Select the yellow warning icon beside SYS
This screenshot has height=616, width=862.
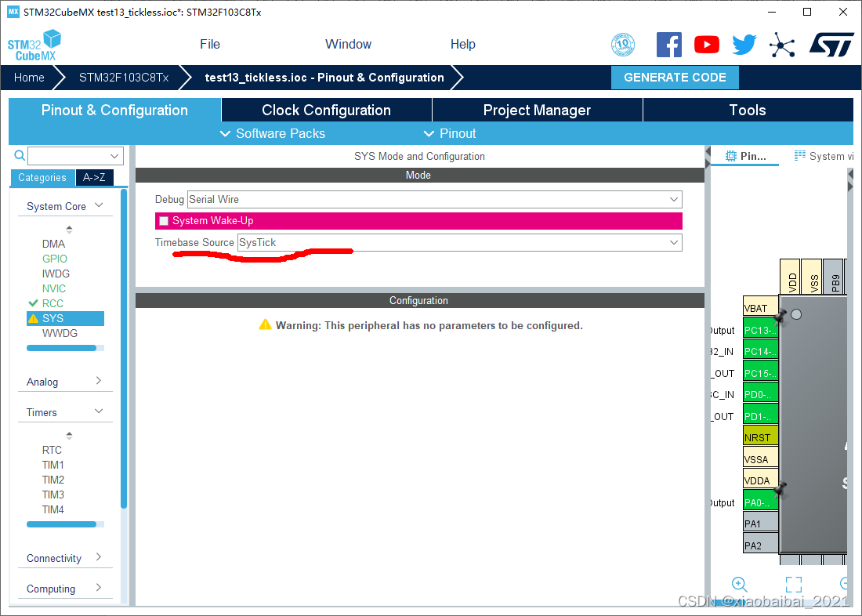click(33, 318)
